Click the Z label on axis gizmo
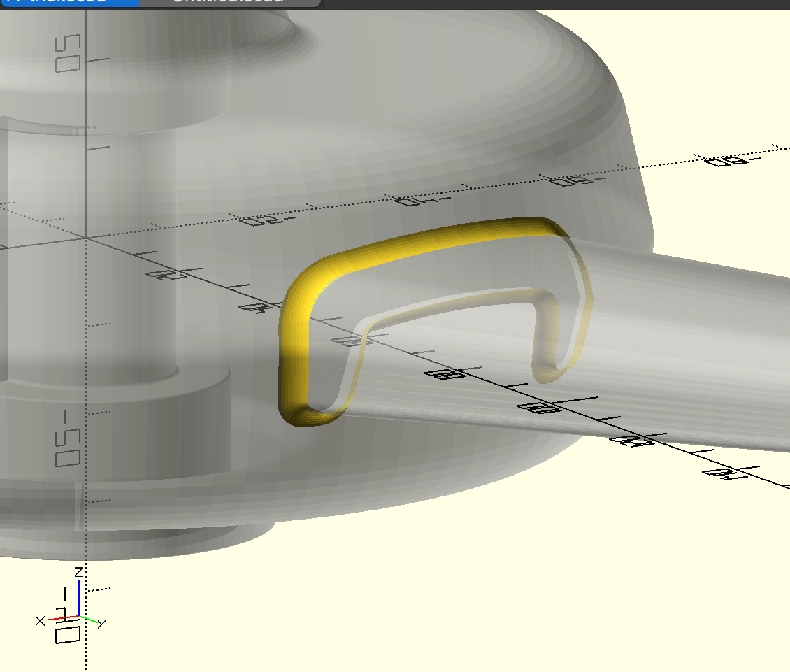 tap(80, 572)
